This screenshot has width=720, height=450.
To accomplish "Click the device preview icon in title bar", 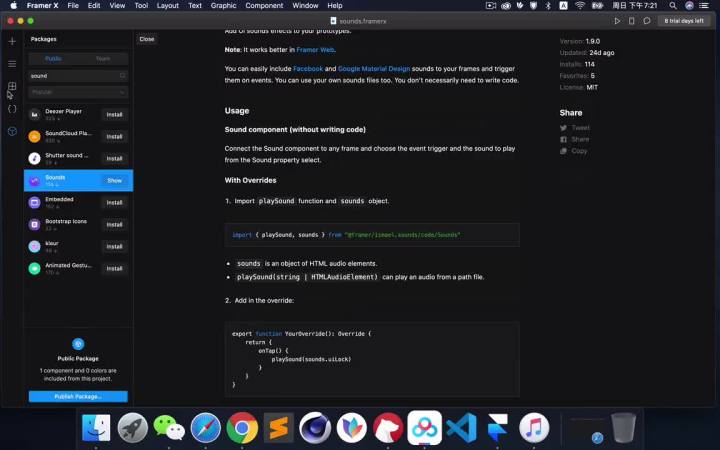I will (632, 21).
